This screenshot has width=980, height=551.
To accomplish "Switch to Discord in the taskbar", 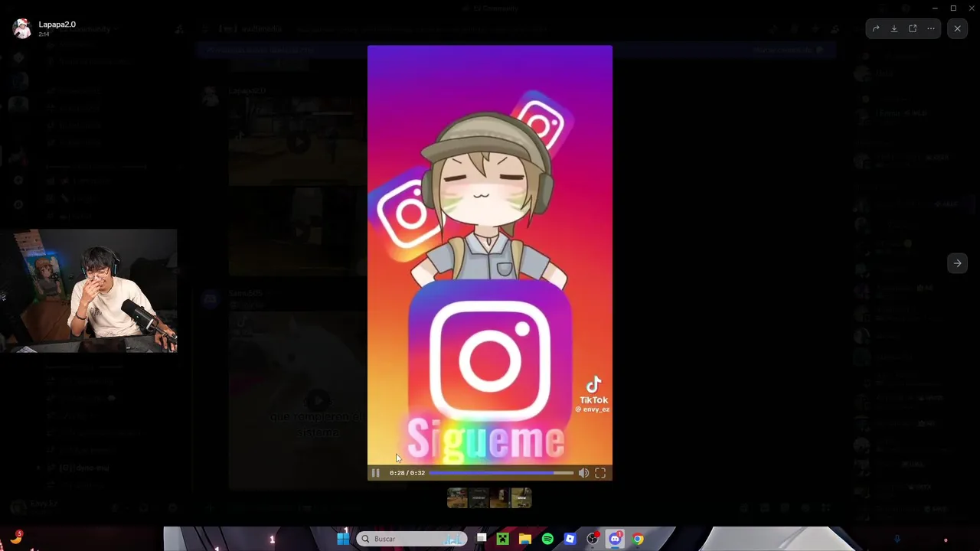I will point(615,539).
